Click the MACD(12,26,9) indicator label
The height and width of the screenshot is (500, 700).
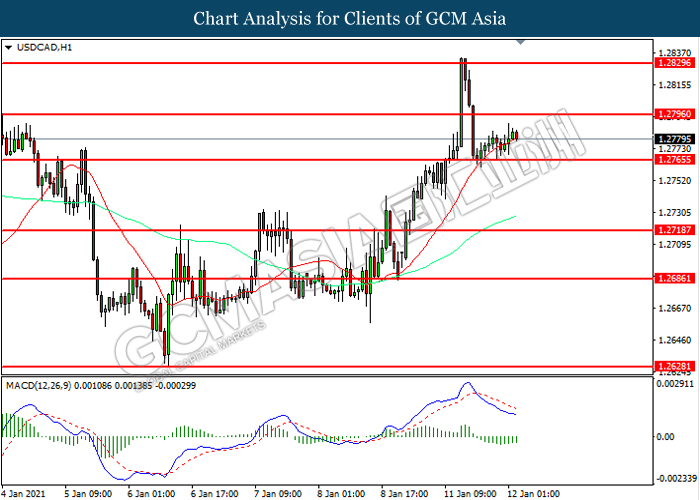tap(38, 386)
